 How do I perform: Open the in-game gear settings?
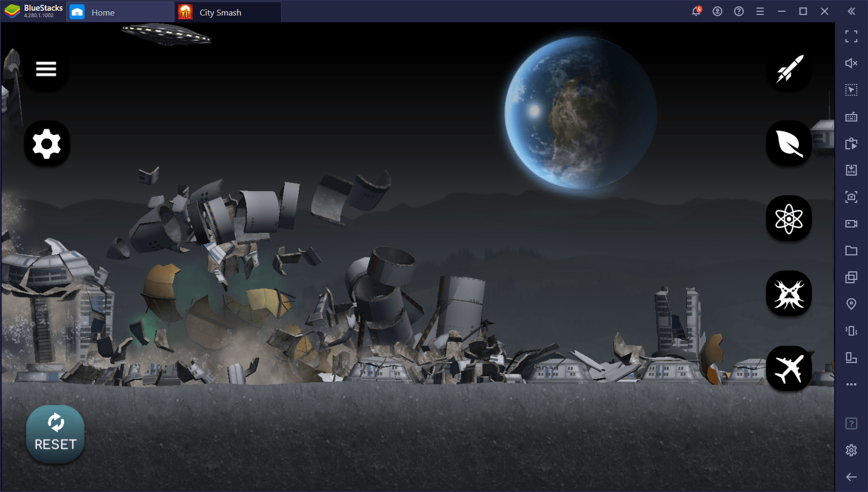(47, 143)
